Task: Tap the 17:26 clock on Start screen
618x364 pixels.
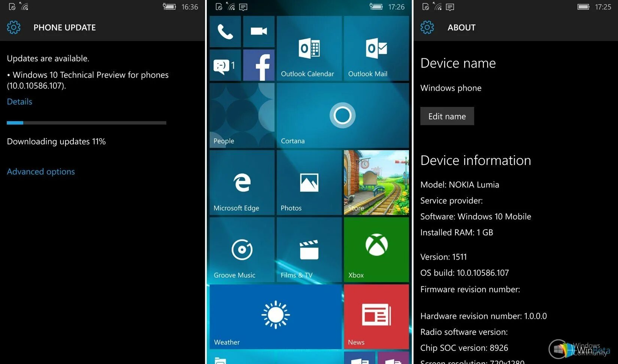Action: pyautogui.click(x=396, y=7)
